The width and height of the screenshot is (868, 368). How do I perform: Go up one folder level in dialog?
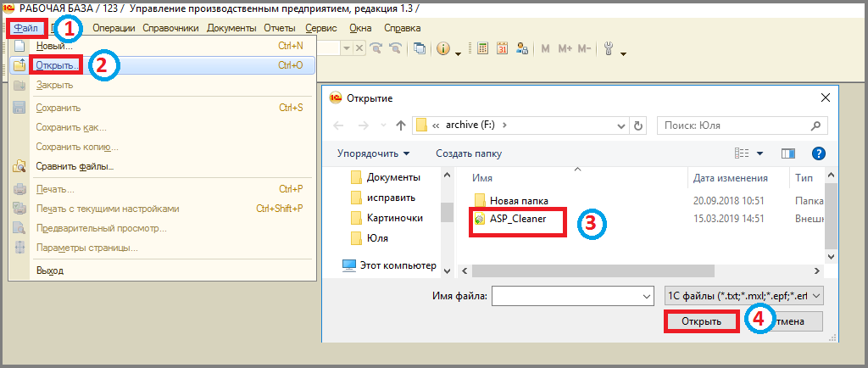401,125
